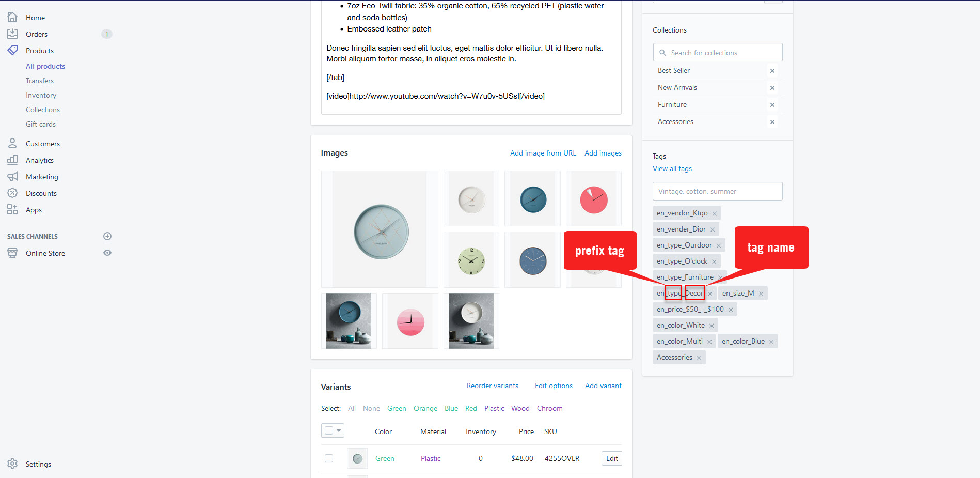Select the green clock image thumbnail
Screen dimensions: 980x478
(471, 260)
